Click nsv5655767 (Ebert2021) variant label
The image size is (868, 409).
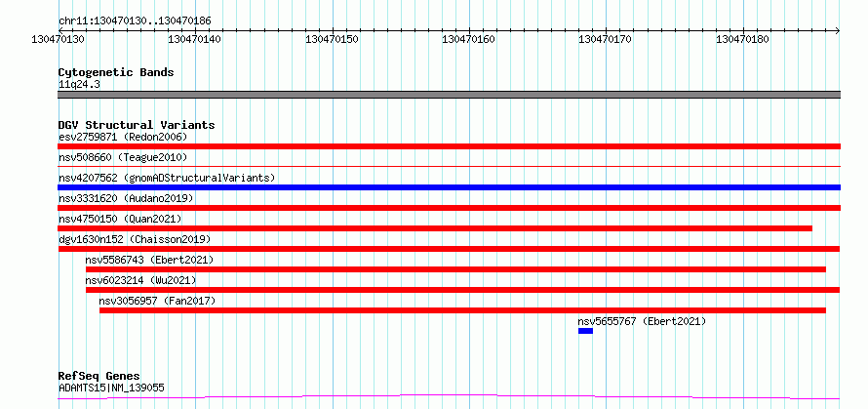pyautogui.click(x=642, y=321)
